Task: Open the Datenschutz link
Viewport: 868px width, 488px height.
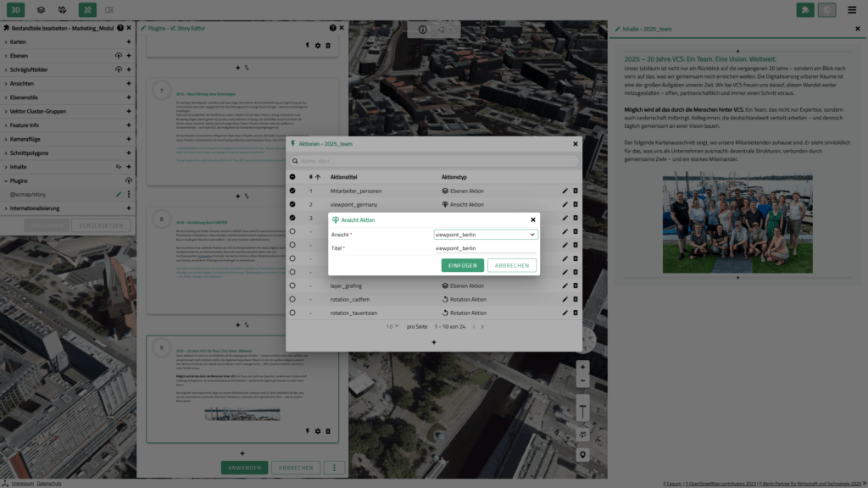Action: click(49, 484)
